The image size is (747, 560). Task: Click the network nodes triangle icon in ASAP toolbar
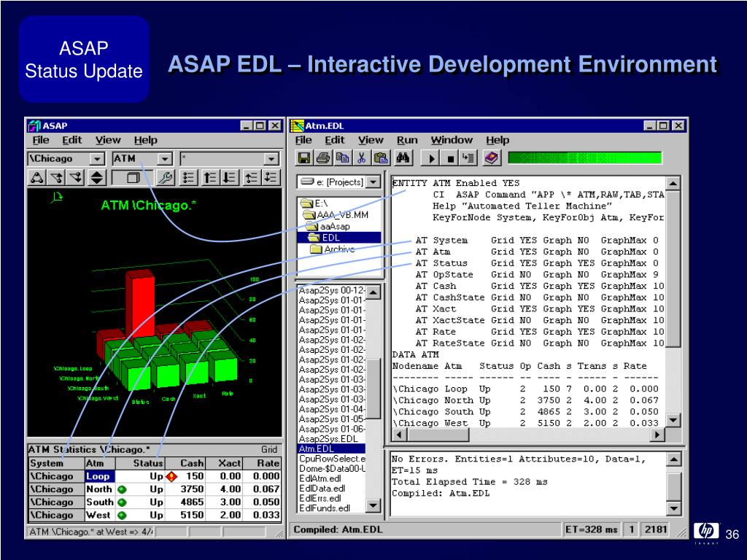[37, 178]
